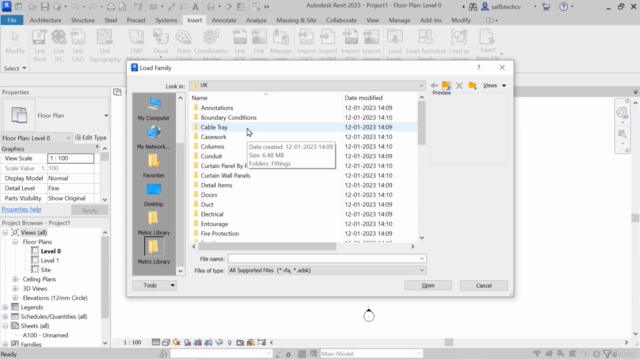The image size is (640, 360).
Task: Open the Columns folder
Action: 212,147
